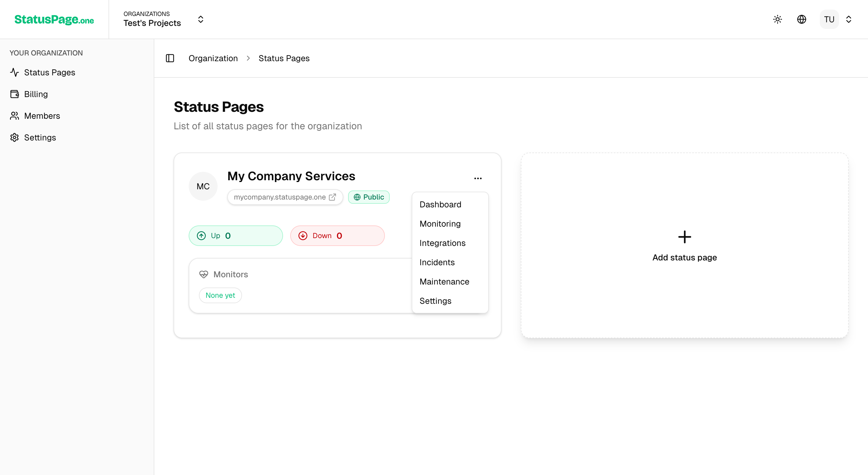Screen dimensions: 868x475
Task: Click the None yet badge
Action: point(220,295)
